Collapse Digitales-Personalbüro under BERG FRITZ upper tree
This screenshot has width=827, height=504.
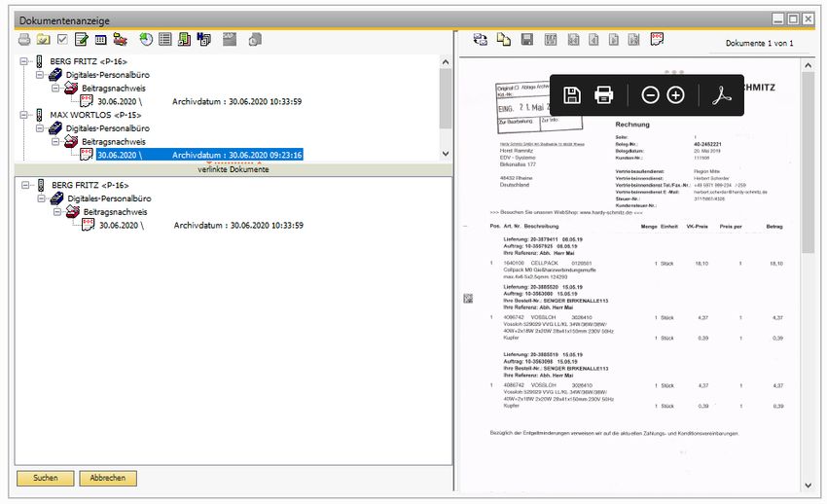[x=40, y=75]
